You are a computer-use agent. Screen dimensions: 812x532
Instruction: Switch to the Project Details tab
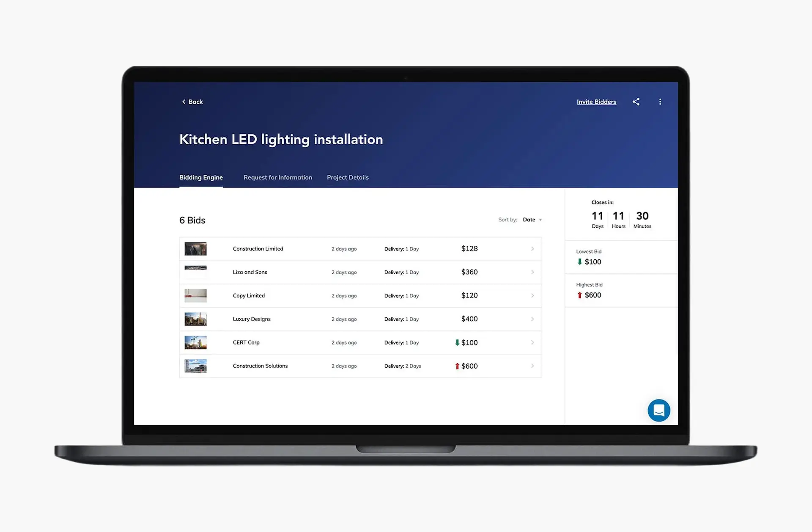[348, 177]
